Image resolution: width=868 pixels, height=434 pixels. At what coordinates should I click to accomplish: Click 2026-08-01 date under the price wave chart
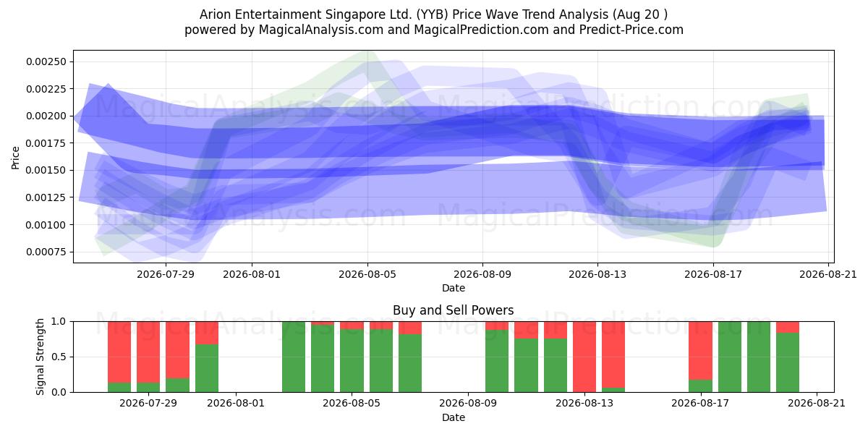tap(252, 273)
